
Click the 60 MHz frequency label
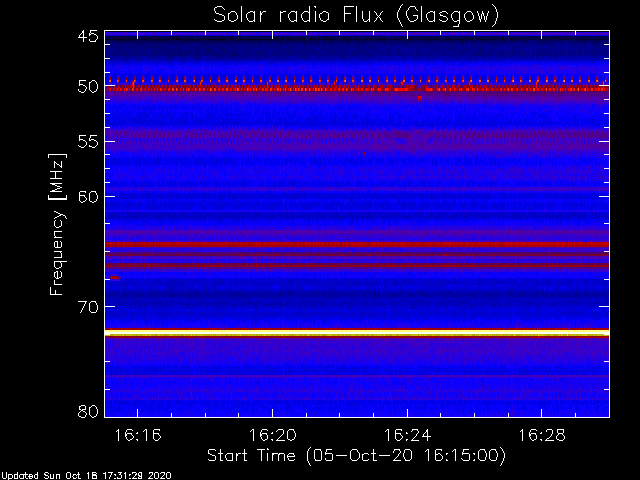point(88,197)
